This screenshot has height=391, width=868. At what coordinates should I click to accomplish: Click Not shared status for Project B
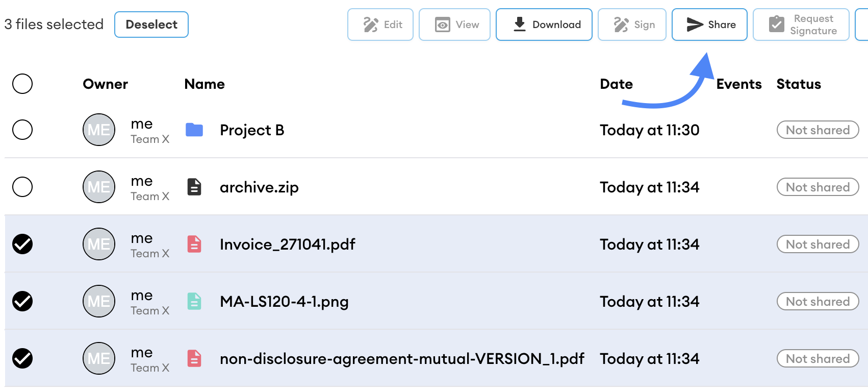[818, 130]
